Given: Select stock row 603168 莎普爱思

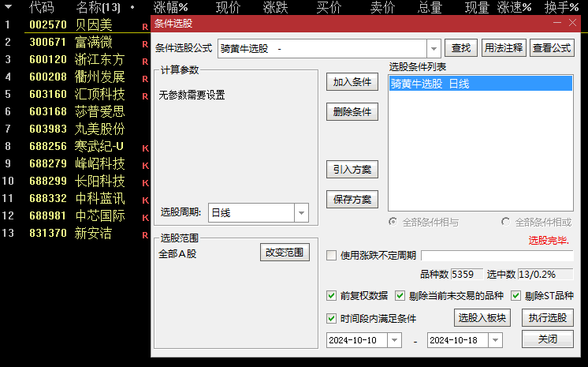Looking at the screenshot, I should pos(75,111).
